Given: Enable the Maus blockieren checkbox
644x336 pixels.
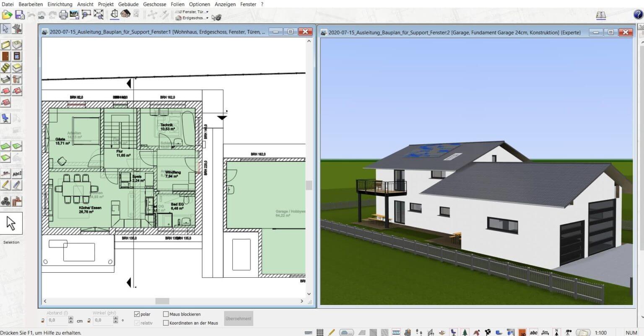Looking at the screenshot, I should coord(166,314).
